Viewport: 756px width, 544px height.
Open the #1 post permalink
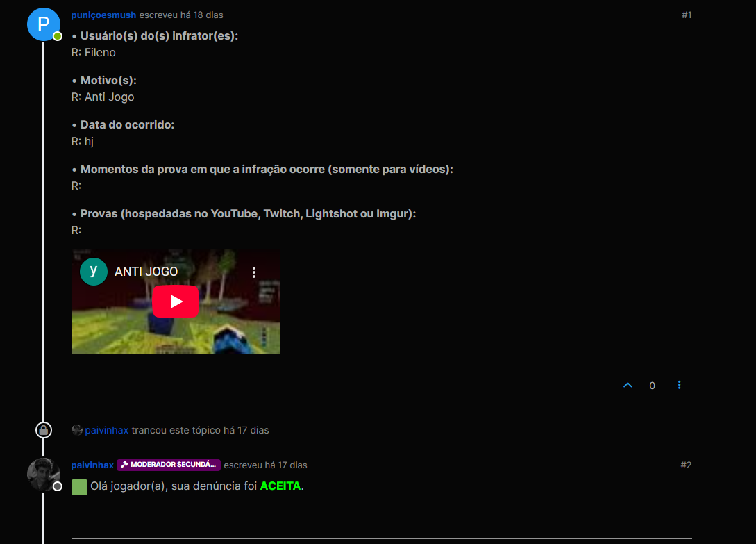click(687, 15)
